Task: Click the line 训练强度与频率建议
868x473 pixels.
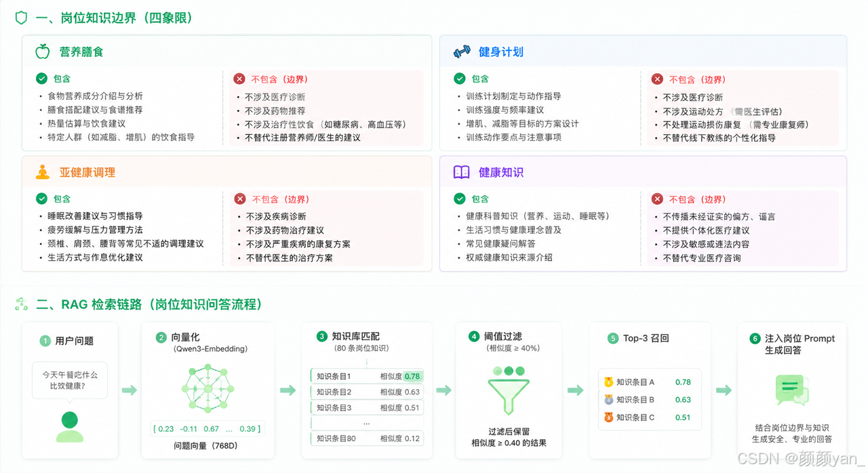Action: pos(505,110)
